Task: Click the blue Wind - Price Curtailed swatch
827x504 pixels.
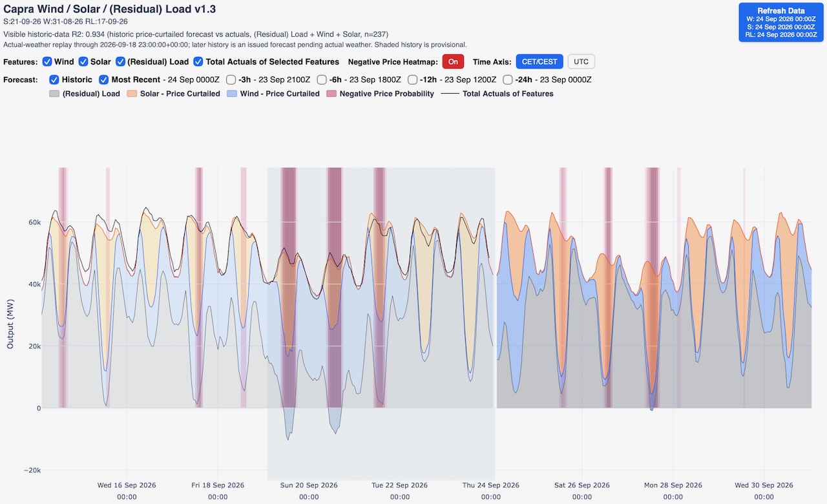Action: (231, 94)
